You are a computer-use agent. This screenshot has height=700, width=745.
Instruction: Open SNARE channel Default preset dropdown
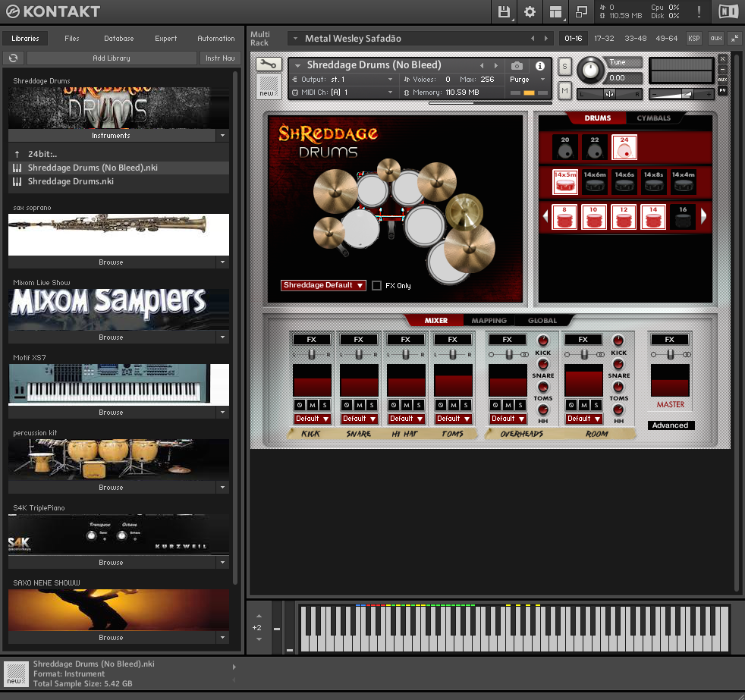pyautogui.click(x=359, y=419)
